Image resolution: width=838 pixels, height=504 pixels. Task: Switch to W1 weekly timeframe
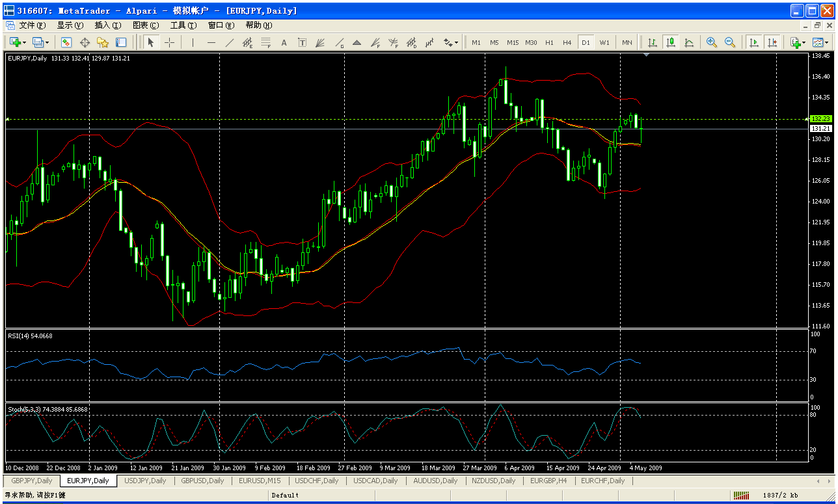[x=604, y=42]
